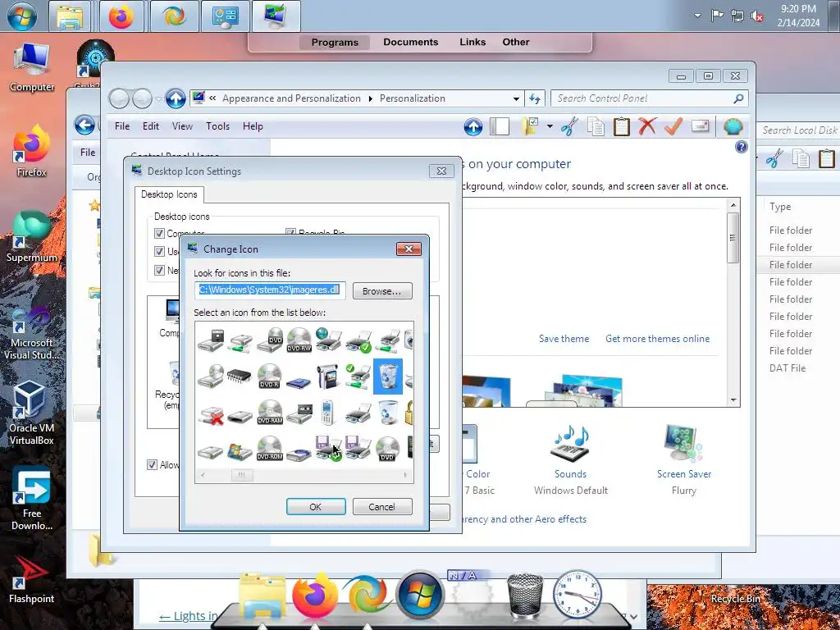Open the View menu
This screenshot has width=840, height=630.
pos(182,126)
